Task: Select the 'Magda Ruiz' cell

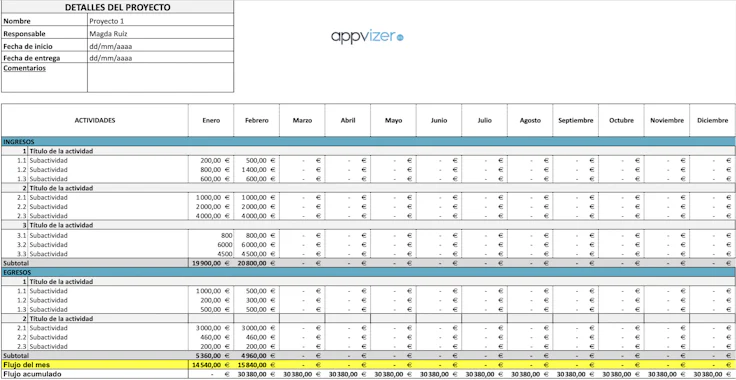Action: (161, 34)
